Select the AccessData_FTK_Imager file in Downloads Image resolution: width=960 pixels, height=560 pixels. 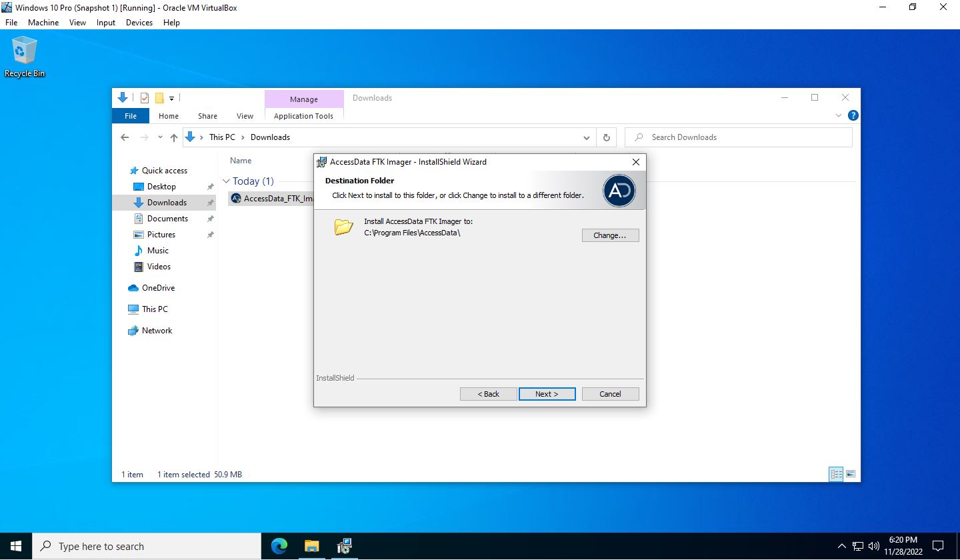pyautogui.click(x=272, y=199)
